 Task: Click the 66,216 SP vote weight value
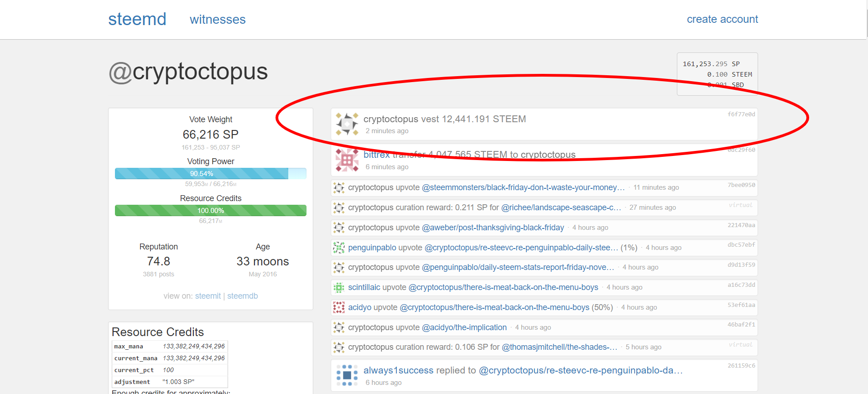click(211, 135)
